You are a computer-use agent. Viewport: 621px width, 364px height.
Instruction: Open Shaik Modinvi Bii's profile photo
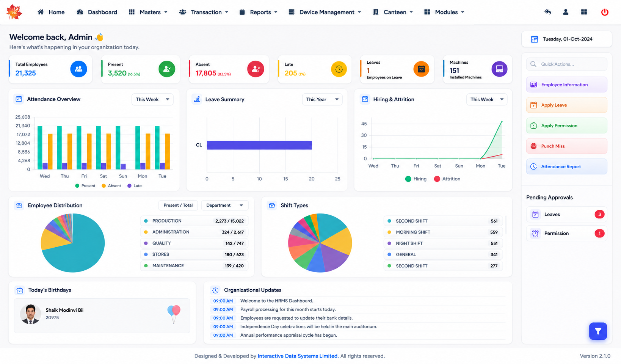(x=30, y=314)
